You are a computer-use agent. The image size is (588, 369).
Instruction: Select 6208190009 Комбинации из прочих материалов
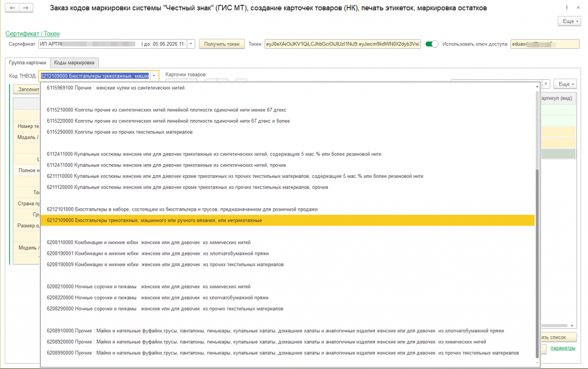pos(287,265)
